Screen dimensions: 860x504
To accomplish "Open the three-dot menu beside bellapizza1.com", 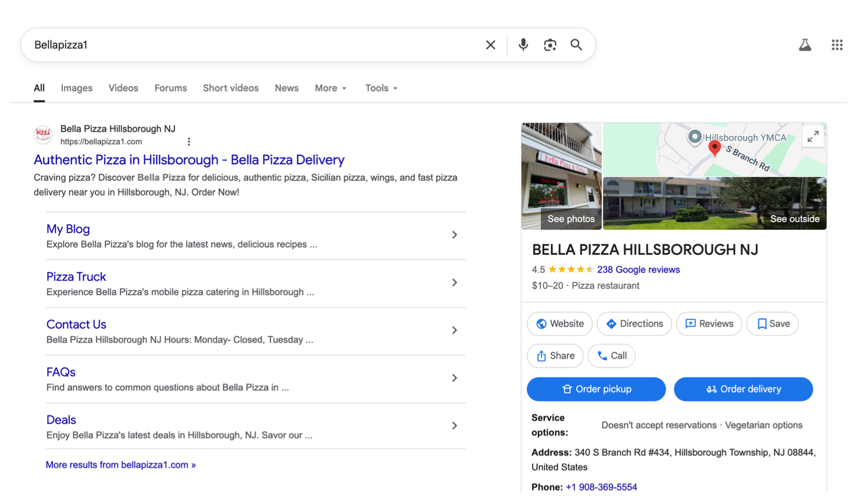I will [x=189, y=142].
